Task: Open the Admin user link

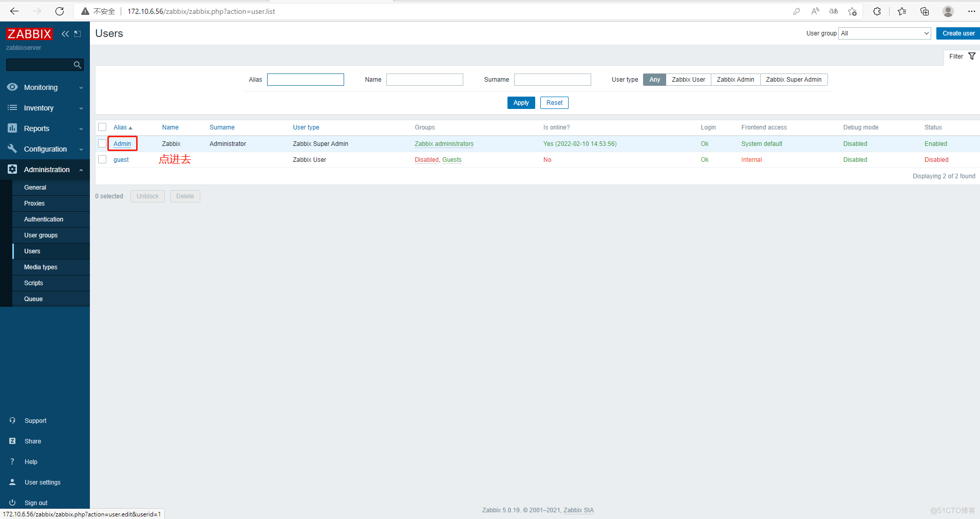Action: [x=122, y=144]
